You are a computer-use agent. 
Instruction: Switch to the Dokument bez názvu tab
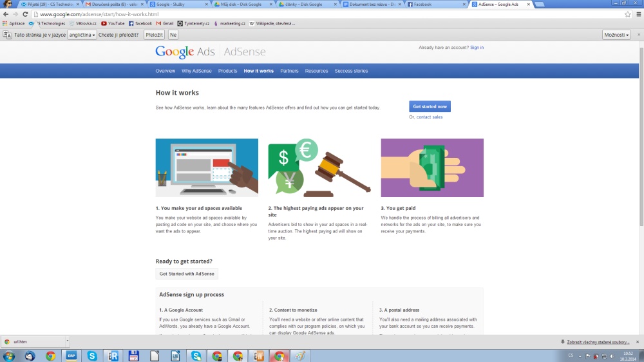pyautogui.click(x=372, y=4)
